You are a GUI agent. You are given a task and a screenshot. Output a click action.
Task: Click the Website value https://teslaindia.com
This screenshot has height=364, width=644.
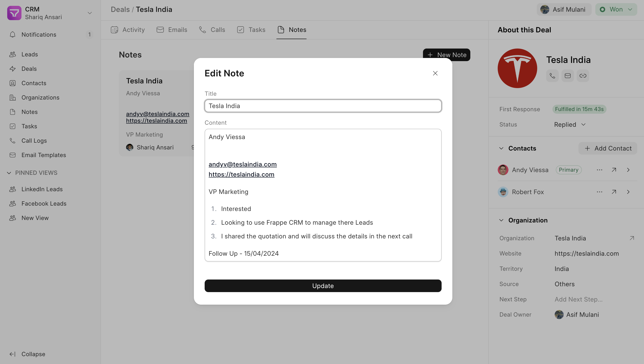point(587,254)
